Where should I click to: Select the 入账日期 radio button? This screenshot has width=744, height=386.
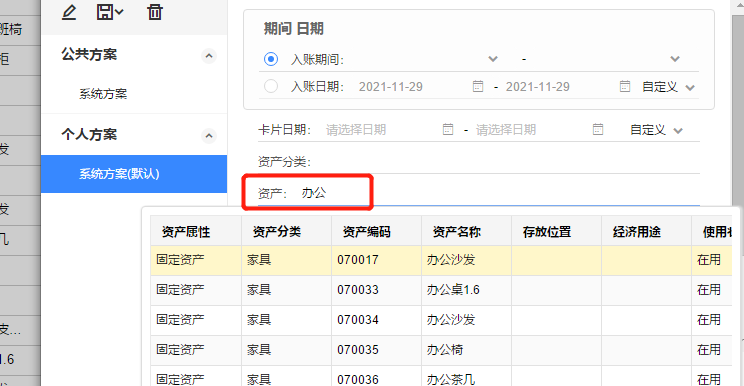[x=271, y=86]
